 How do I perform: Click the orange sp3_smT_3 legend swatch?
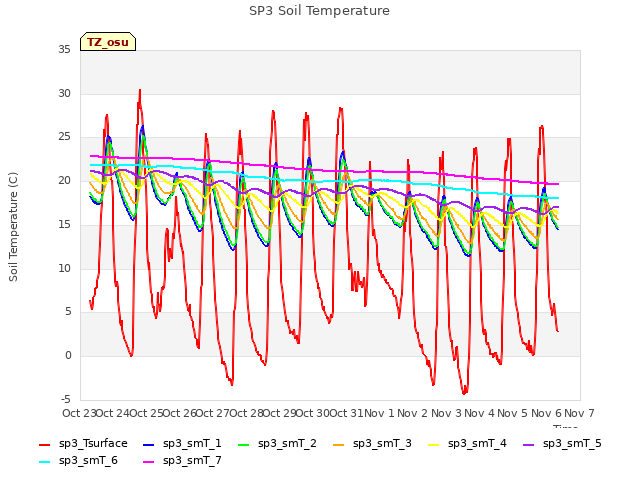pos(339,444)
